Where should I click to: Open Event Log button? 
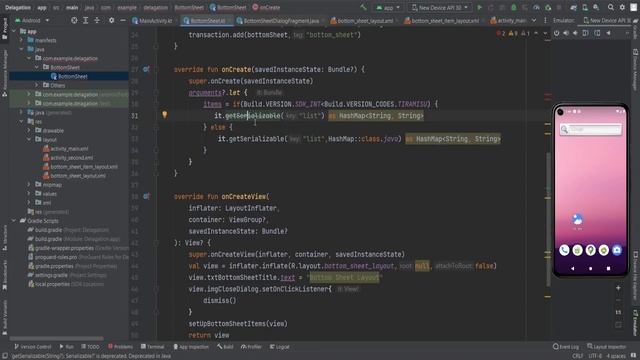566,347
